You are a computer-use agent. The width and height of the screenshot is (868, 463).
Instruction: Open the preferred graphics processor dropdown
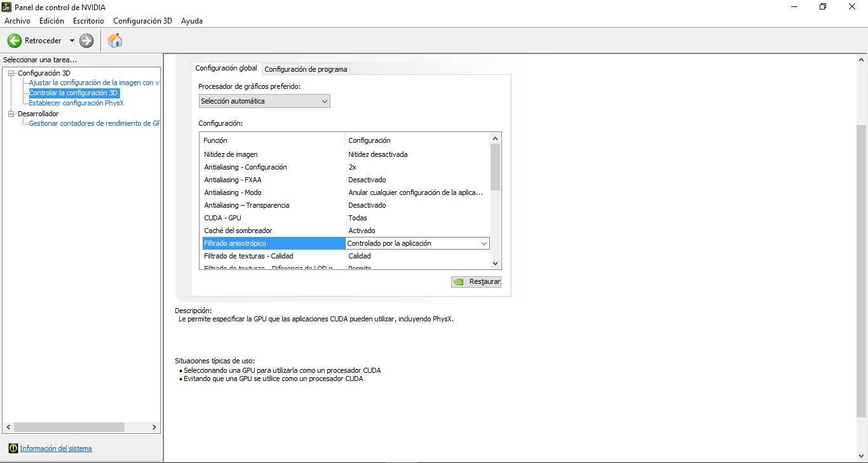point(264,101)
